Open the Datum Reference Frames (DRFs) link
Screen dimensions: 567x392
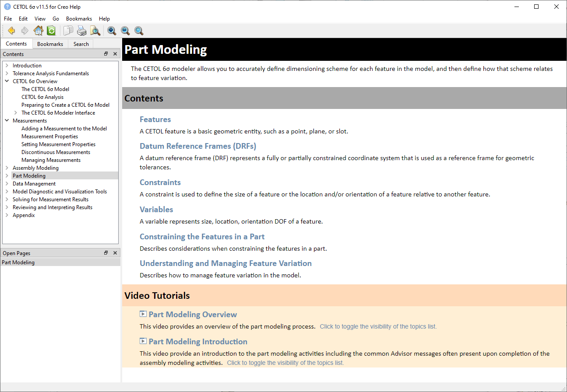[198, 146]
